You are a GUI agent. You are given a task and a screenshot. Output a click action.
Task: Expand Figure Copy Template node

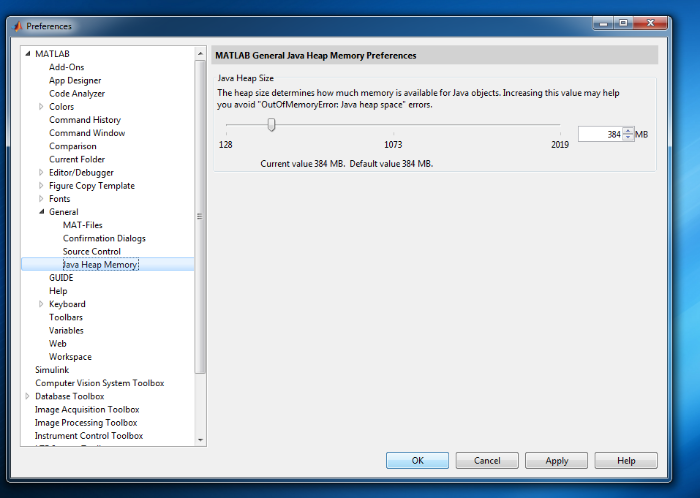[41, 186]
